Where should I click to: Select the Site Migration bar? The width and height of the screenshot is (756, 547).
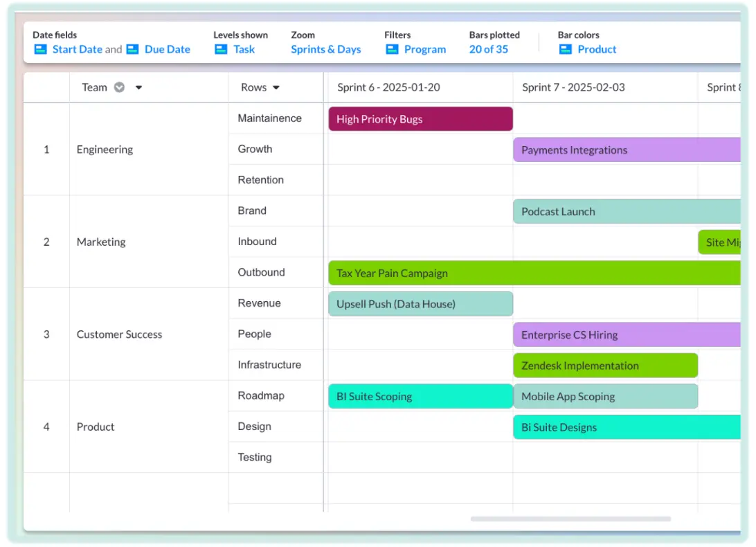click(x=719, y=242)
